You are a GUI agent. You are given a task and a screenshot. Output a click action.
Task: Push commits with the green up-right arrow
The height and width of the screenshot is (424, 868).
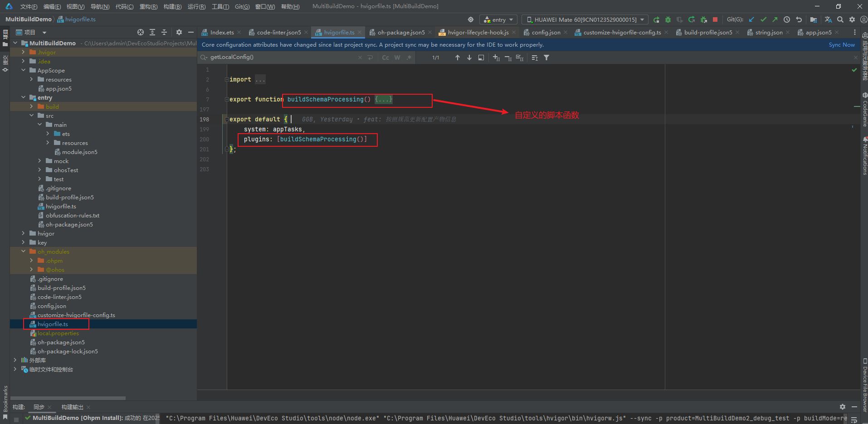pyautogui.click(x=775, y=19)
